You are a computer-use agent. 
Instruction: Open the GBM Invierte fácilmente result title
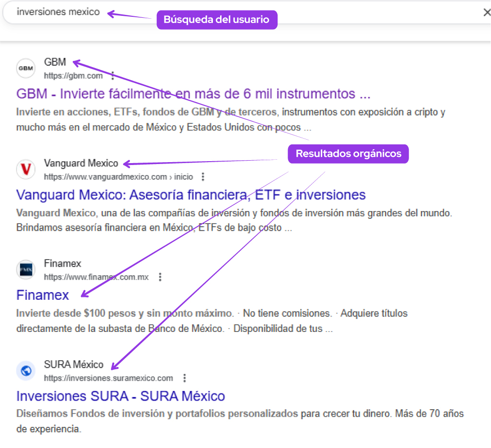[x=193, y=93]
